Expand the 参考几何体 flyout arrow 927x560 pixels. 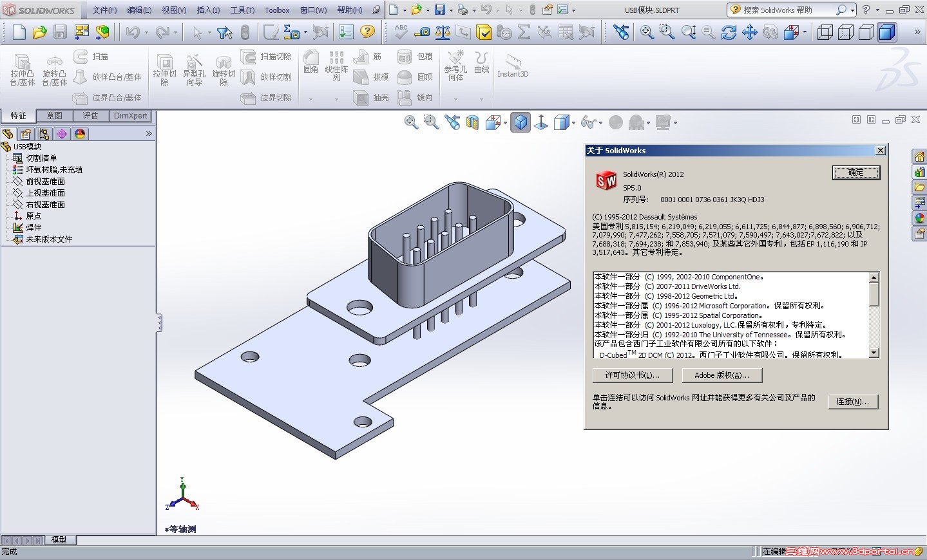pyautogui.click(x=455, y=99)
